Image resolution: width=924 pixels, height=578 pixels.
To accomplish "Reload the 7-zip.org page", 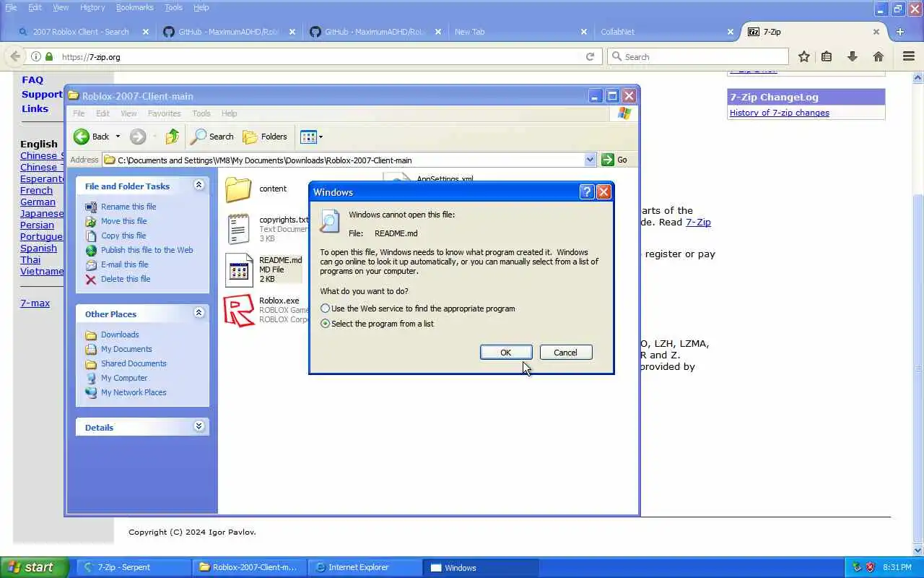I will point(590,56).
